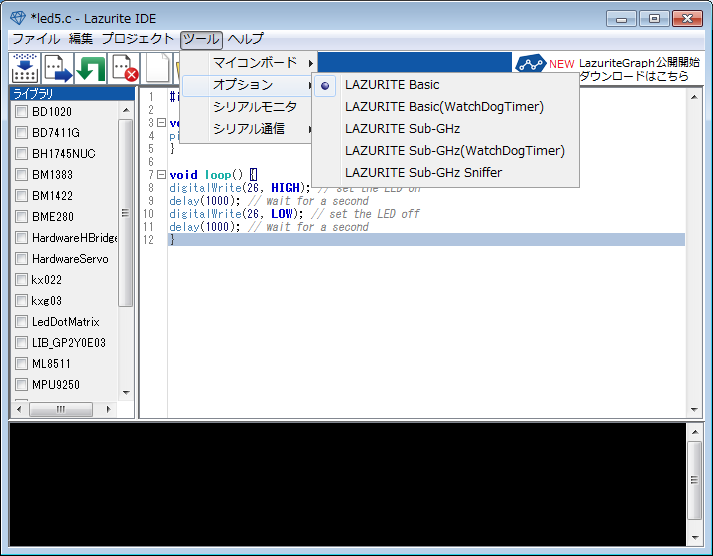The image size is (713, 556).
Task: Click the build-and-write-to-board toolbar icon
Action: [25, 68]
